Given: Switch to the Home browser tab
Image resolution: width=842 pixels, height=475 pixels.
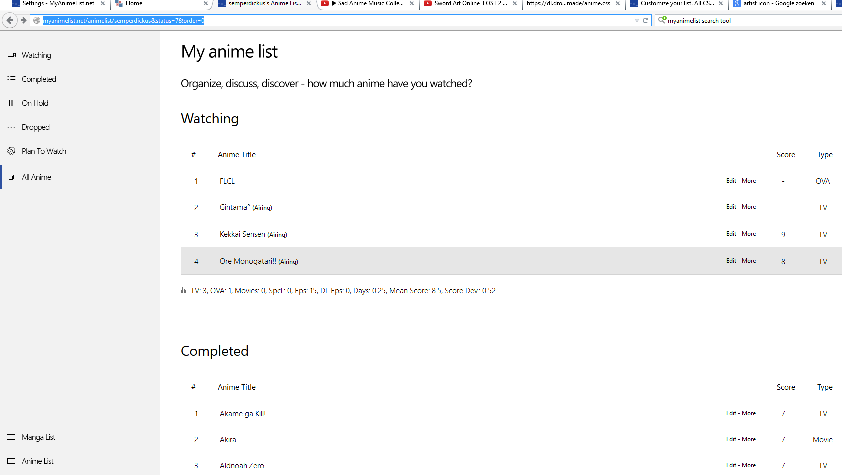Looking at the screenshot, I should [x=161, y=4].
